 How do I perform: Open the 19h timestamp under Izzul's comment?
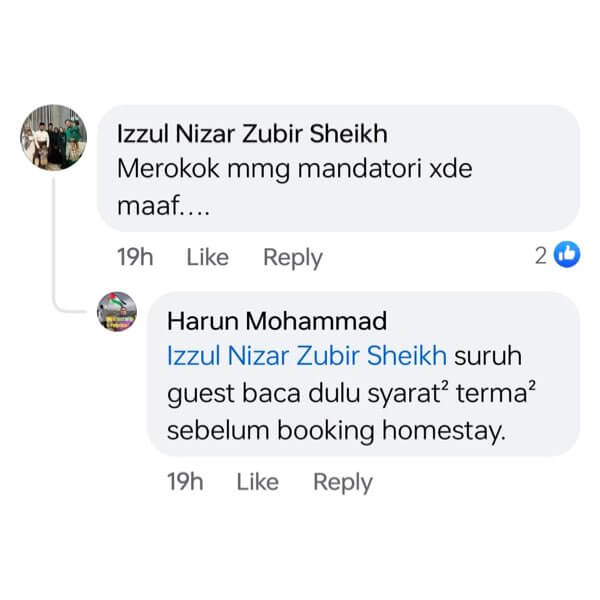coord(135,257)
